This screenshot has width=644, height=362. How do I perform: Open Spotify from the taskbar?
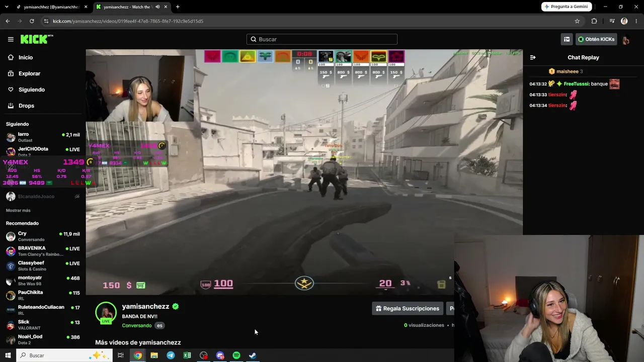tap(236, 355)
